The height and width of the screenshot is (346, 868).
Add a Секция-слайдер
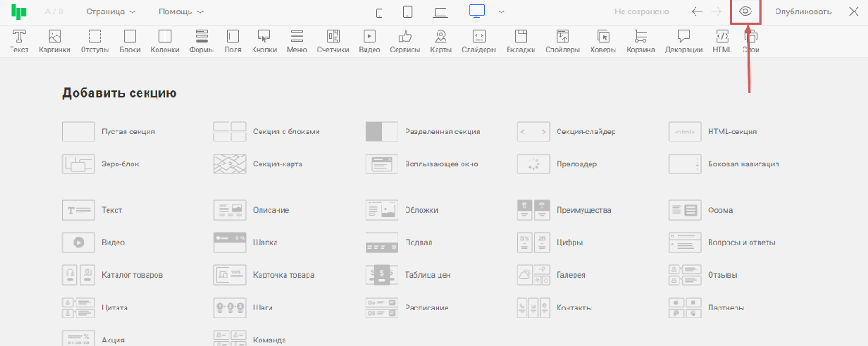click(567, 132)
